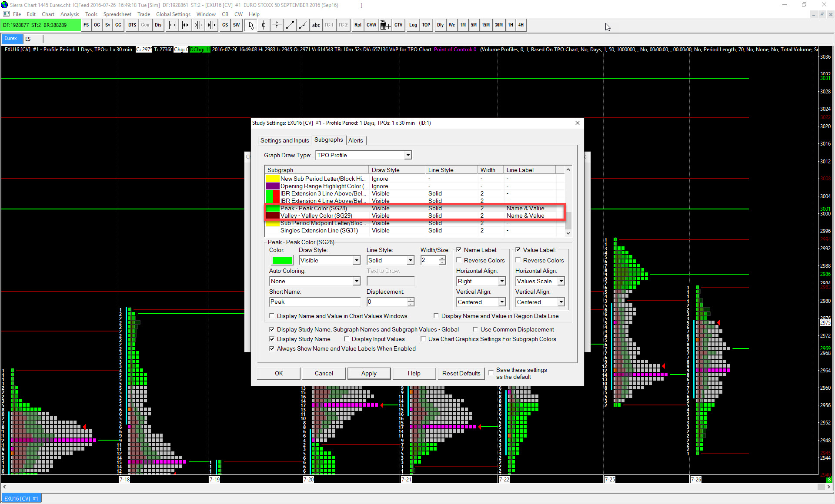Select the pointer cursor tool

coord(251,25)
